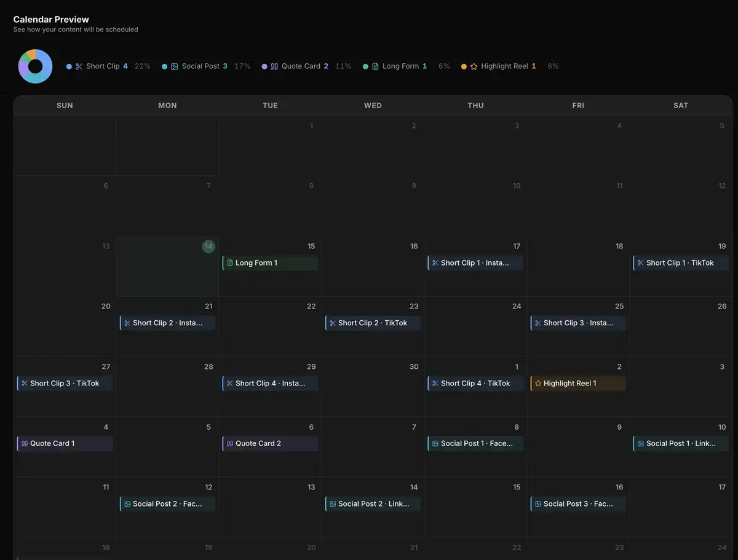Open the Short Clip 2 · TikTok label

coord(373,323)
